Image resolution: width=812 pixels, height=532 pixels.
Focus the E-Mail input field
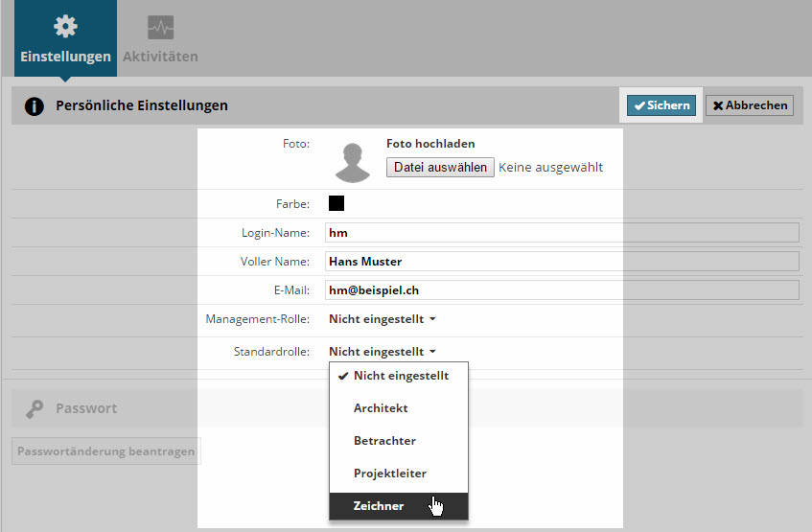(562, 290)
